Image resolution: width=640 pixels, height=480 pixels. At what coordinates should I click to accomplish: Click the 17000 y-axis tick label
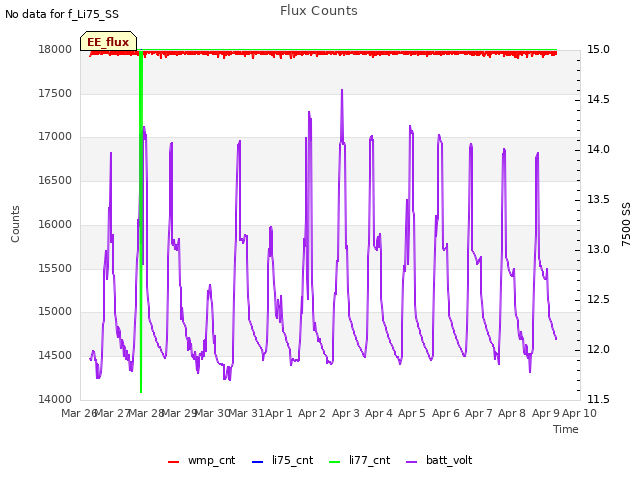[55, 137]
